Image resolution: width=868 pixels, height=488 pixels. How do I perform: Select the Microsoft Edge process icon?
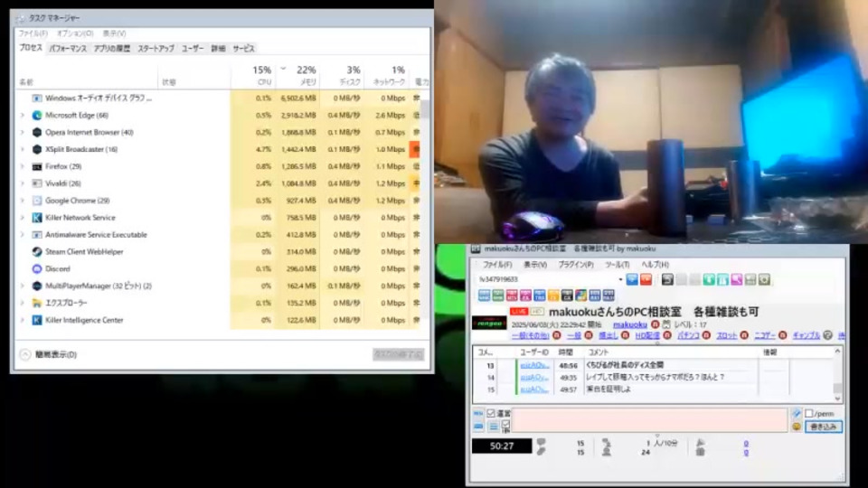click(37, 115)
